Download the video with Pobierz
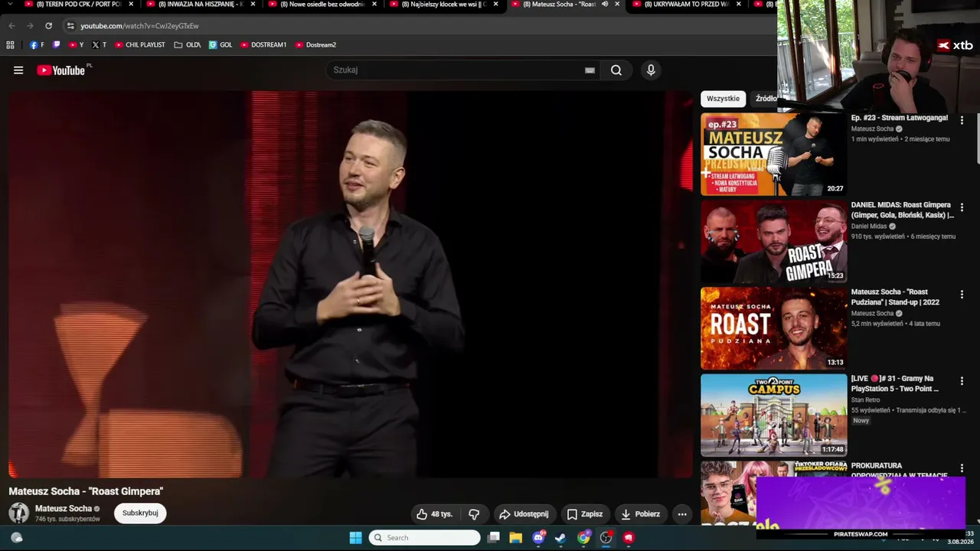This screenshot has height=551, width=980. coord(640,514)
